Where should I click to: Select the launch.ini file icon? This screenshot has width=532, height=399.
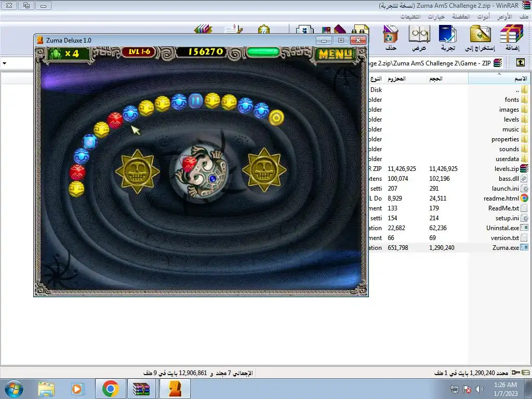[x=525, y=188]
